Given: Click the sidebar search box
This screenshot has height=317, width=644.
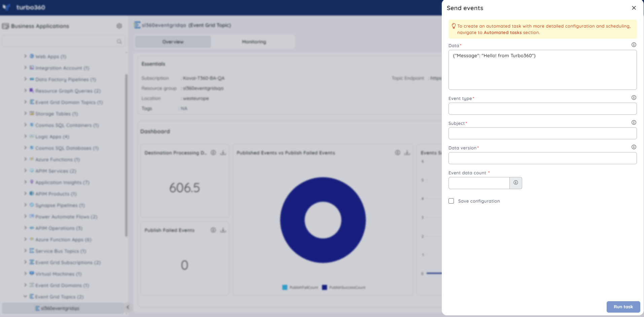Looking at the screenshot, I should (x=63, y=41).
